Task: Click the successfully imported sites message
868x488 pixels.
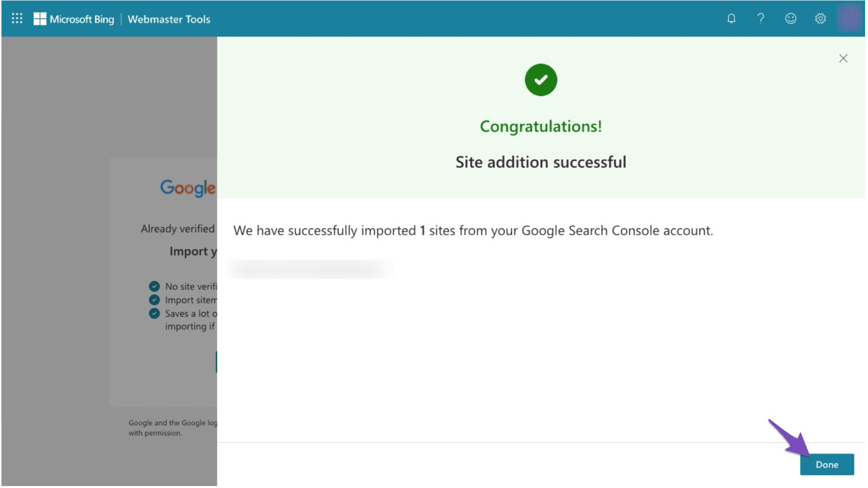Action: [473, 231]
